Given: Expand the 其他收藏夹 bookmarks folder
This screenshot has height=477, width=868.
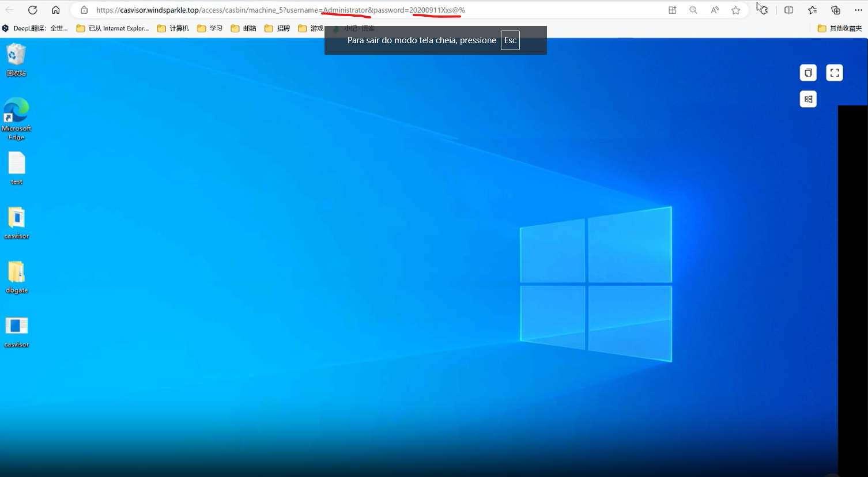Looking at the screenshot, I should pos(840,28).
